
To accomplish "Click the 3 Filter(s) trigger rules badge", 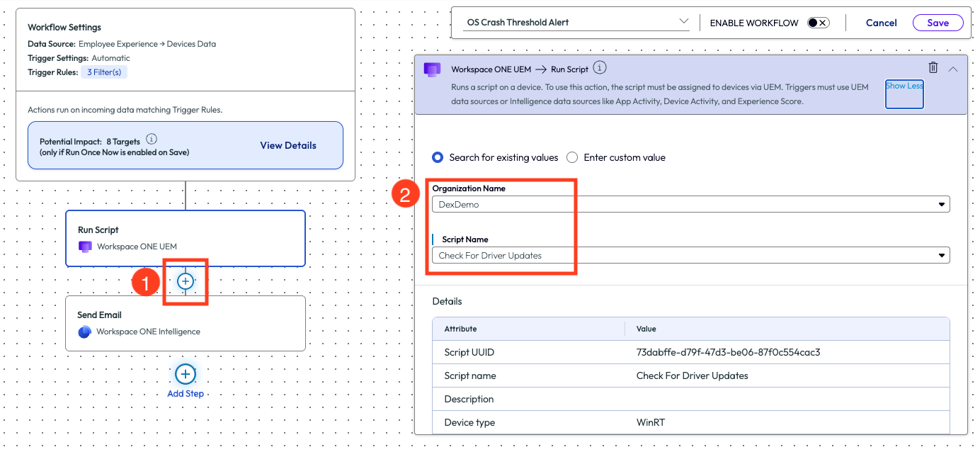I will pos(104,72).
